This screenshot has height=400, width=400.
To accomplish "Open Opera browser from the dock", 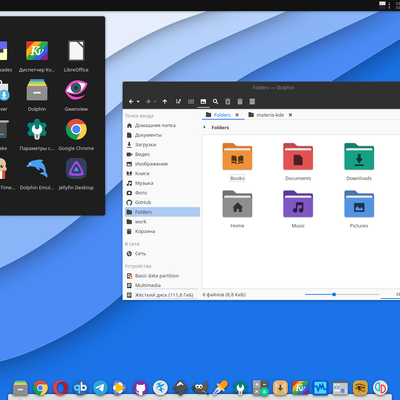I will coord(60,388).
